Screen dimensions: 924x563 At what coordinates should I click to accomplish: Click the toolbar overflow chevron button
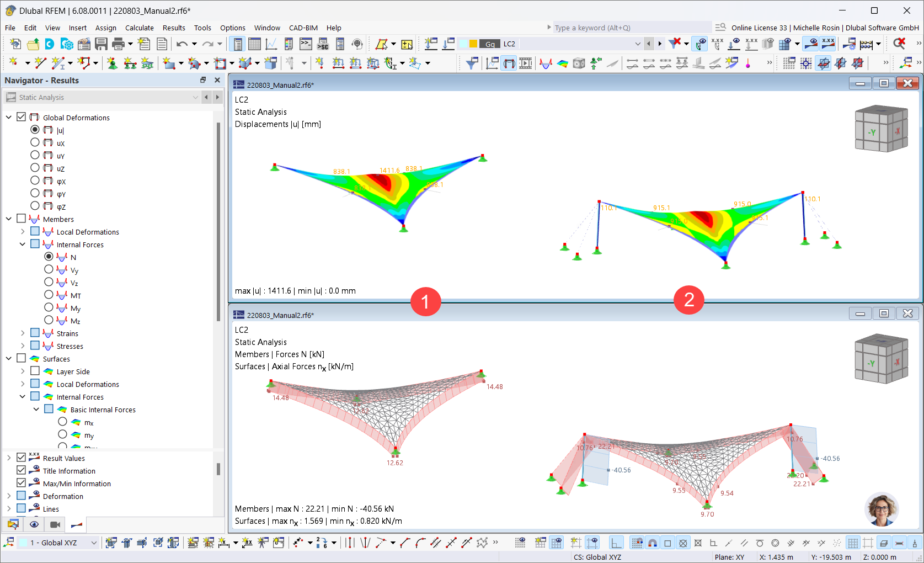coord(917,44)
